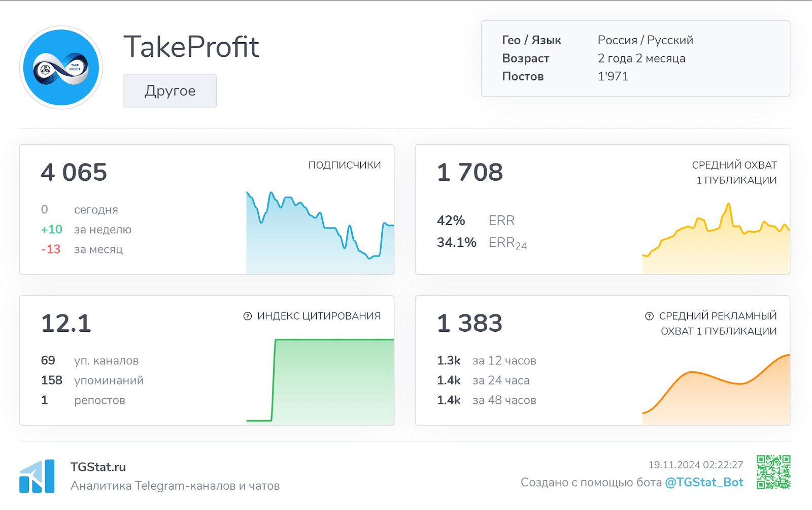Image resolution: width=812 pixels, height=510 pixels.
Task: Click the ИНДЕКС ЦИТИРОВАНИЯ label
Action: coord(319,316)
